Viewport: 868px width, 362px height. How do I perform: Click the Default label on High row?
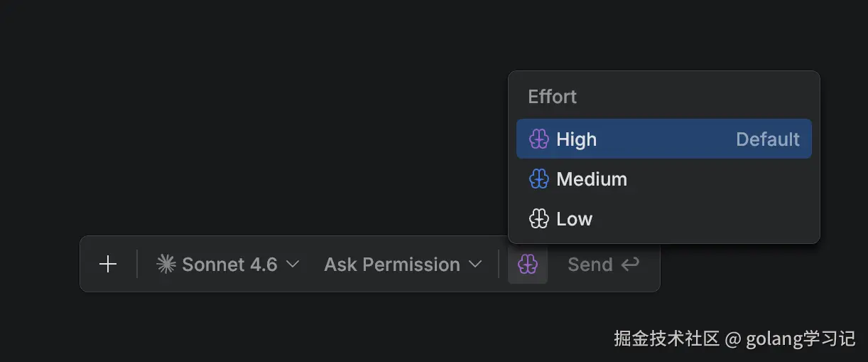[x=767, y=139]
